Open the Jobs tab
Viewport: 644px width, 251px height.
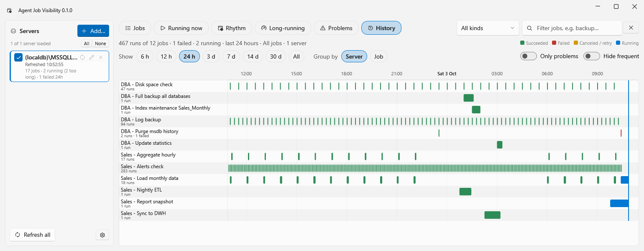[x=135, y=28]
